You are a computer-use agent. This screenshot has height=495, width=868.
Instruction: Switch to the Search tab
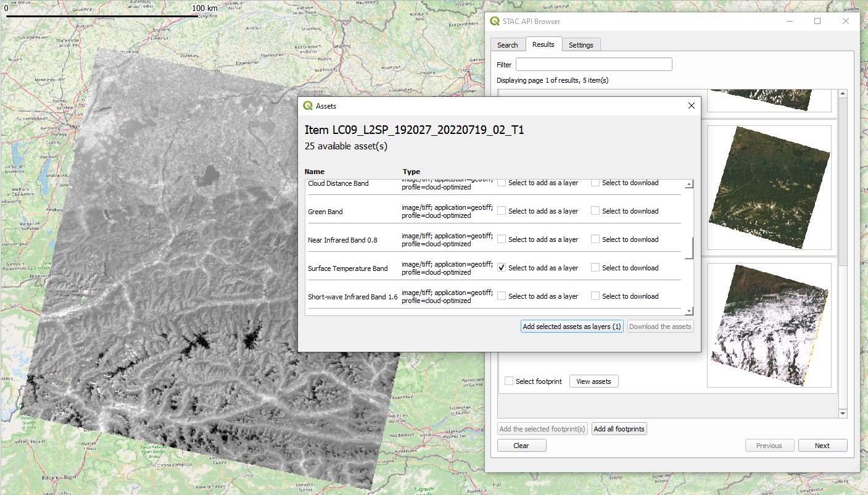(x=507, y=45)
